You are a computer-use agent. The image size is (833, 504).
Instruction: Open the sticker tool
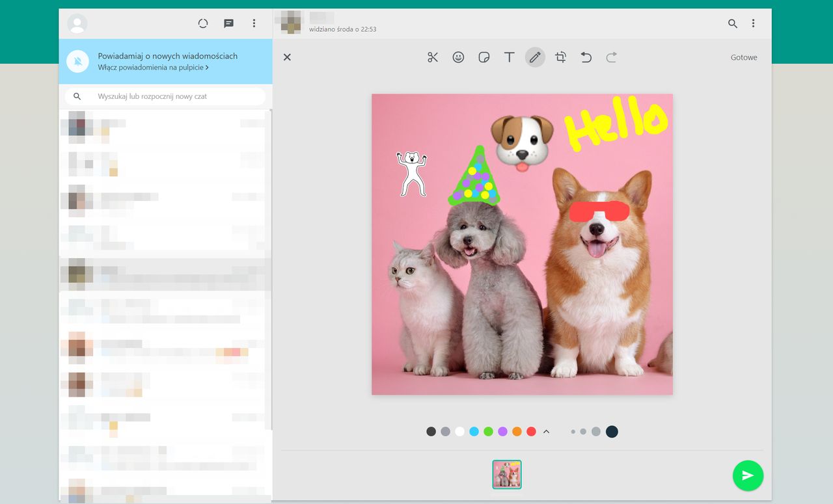point(484,57)
